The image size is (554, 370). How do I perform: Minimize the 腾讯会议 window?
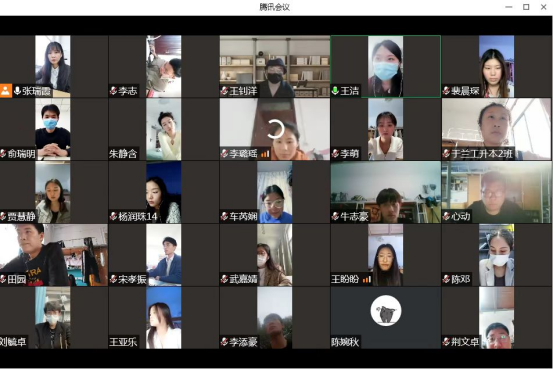pos(509,7)
